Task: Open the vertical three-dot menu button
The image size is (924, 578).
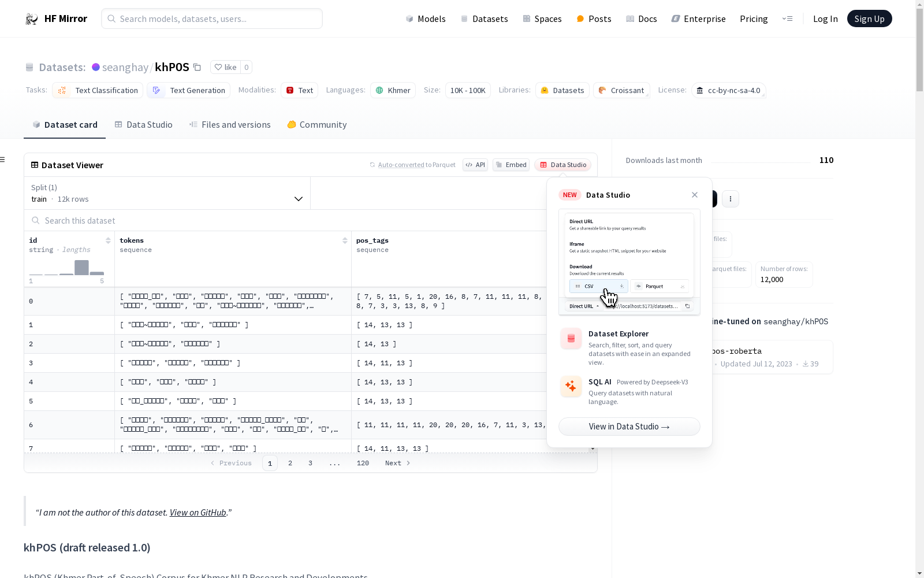Action: [x=731, y=199]
